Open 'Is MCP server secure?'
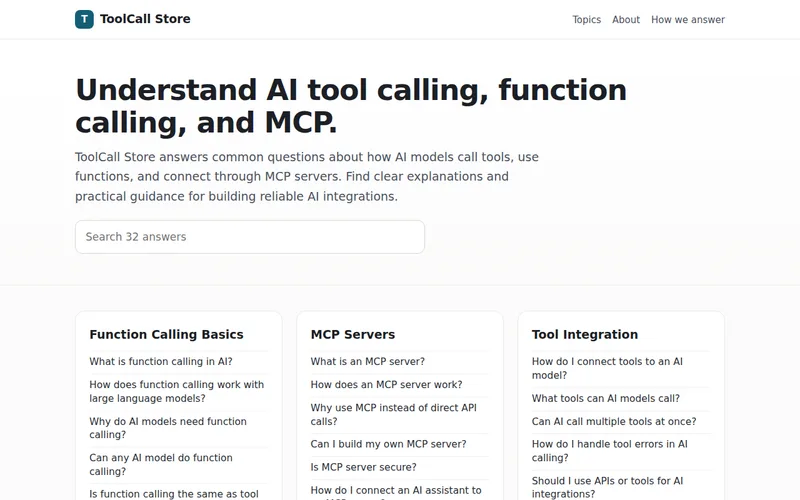800x500 pixels. 363,467
